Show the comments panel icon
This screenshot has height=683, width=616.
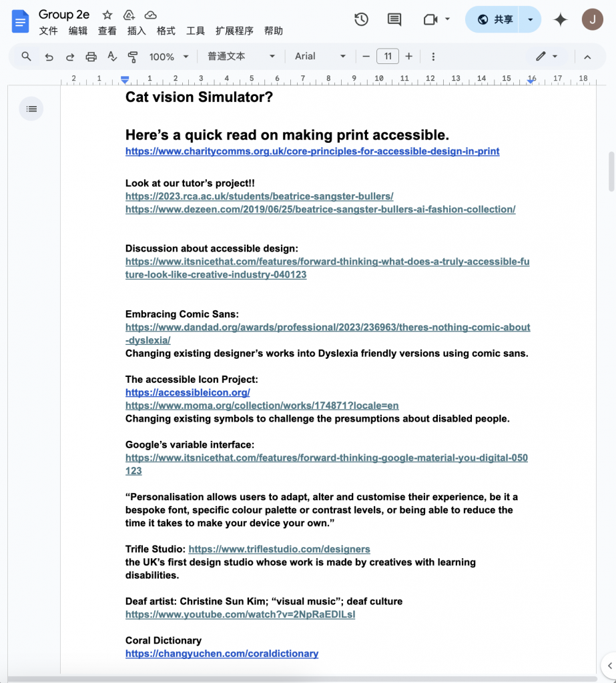(394, 19)
